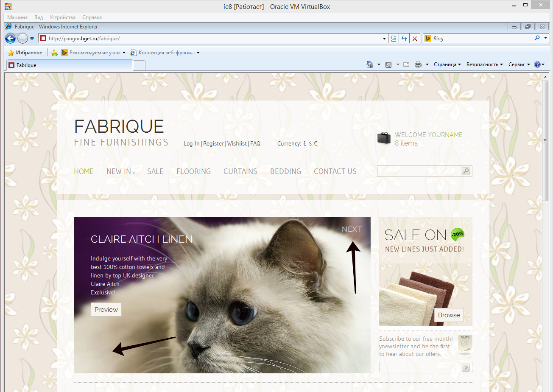
Task: Click the Preview button on slider
Action: point(106,310)
